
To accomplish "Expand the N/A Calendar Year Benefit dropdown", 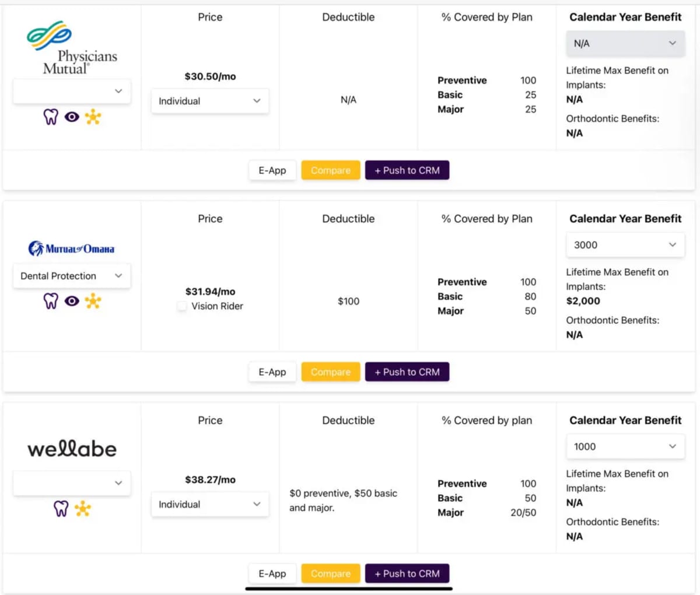I will (625, 44).
